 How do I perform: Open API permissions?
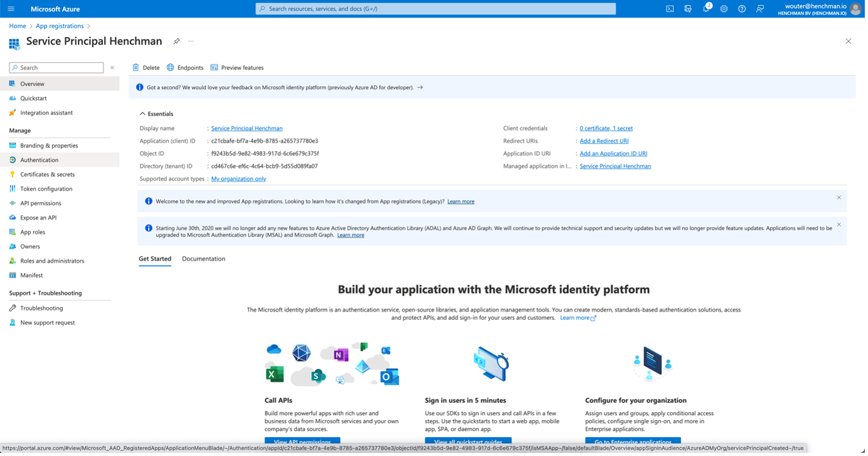(x=60, y=204)
